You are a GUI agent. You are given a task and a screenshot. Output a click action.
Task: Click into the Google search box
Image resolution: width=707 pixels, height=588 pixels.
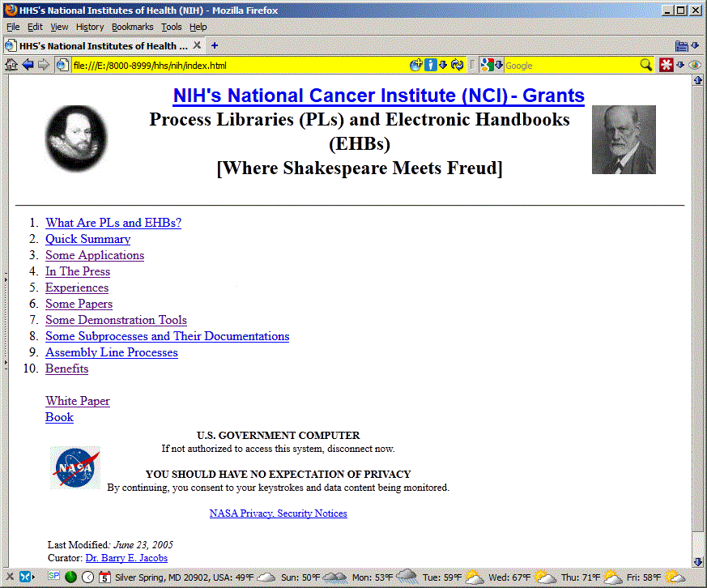(570, 66)
